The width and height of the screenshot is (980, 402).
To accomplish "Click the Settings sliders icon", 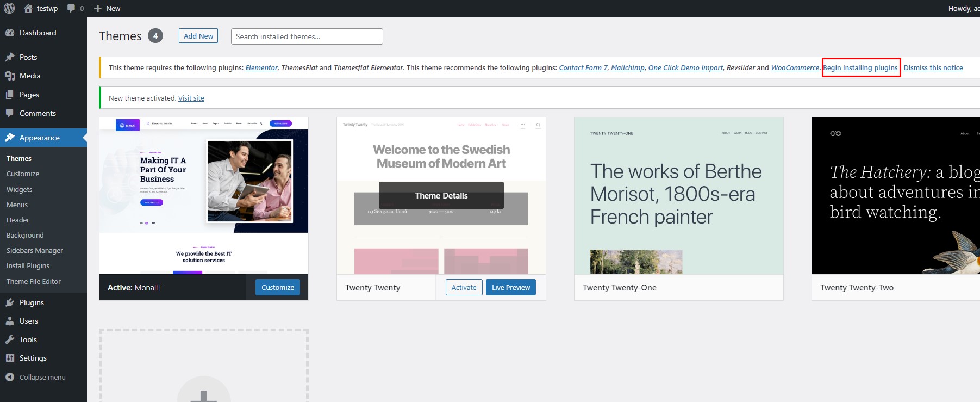I will pos(10,358).
